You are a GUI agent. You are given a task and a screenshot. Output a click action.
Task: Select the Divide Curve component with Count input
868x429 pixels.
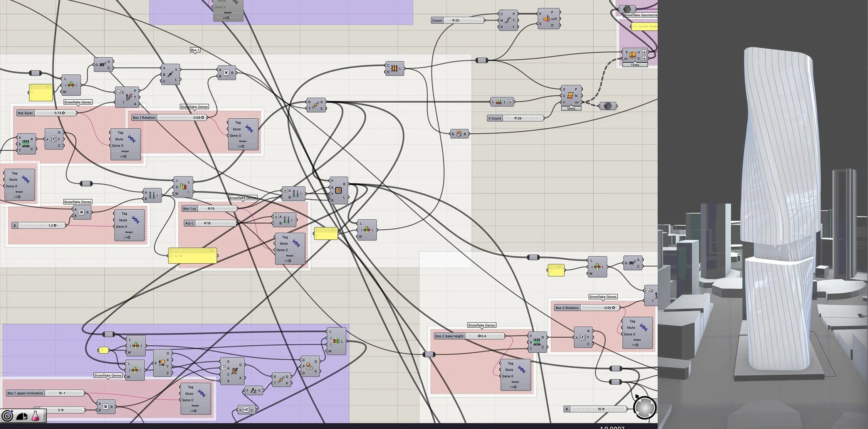(x=508, y=20)
